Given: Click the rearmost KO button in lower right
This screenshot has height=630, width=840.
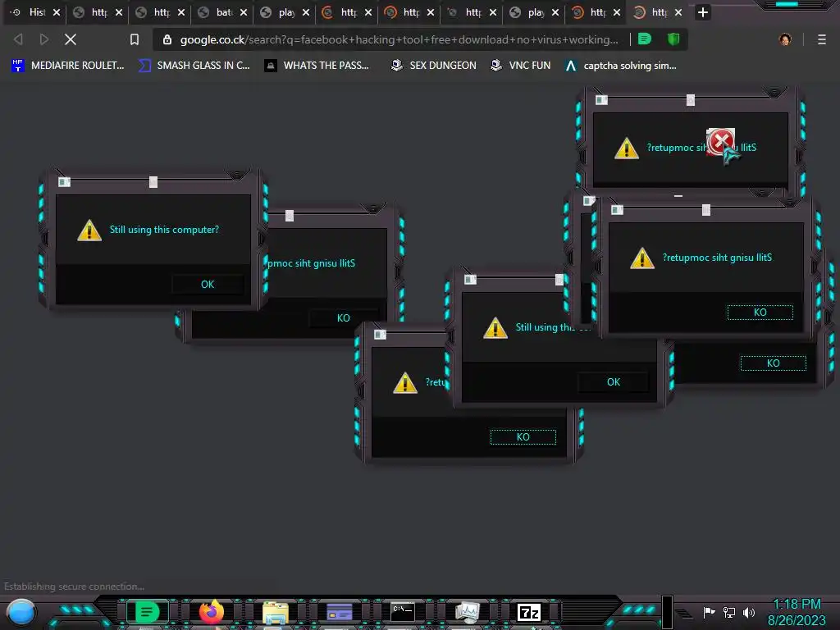Looking at the screenshot, I should (x=773, y=363).
